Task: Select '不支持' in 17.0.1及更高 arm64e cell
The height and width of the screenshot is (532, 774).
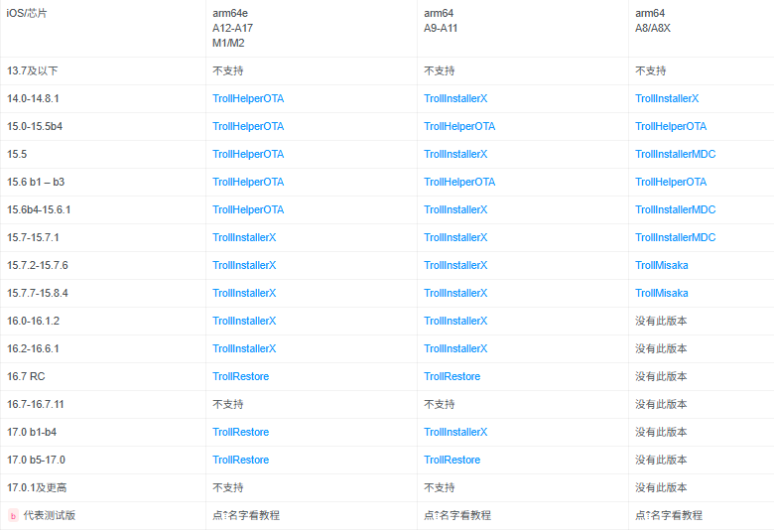Action: tap(227, 488)
